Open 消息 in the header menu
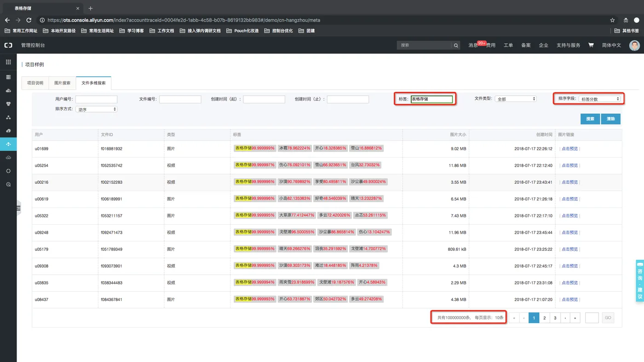 coord(473,45)
